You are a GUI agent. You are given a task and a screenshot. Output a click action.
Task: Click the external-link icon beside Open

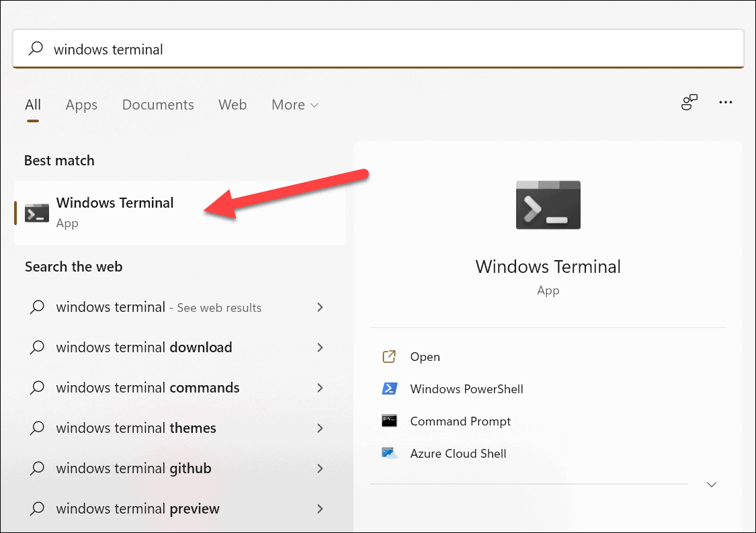click(x=389, y=356)
